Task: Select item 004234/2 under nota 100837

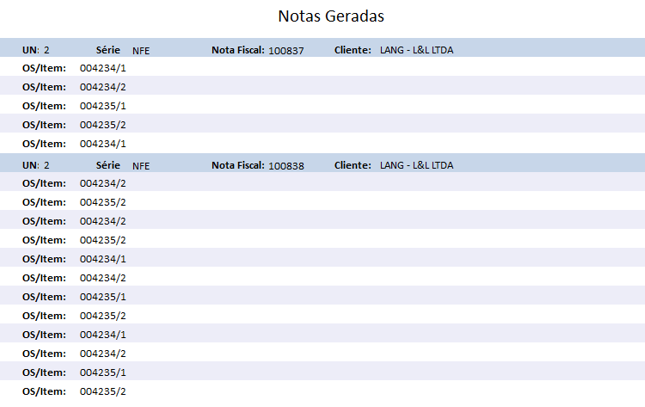Action: [103, 87]
